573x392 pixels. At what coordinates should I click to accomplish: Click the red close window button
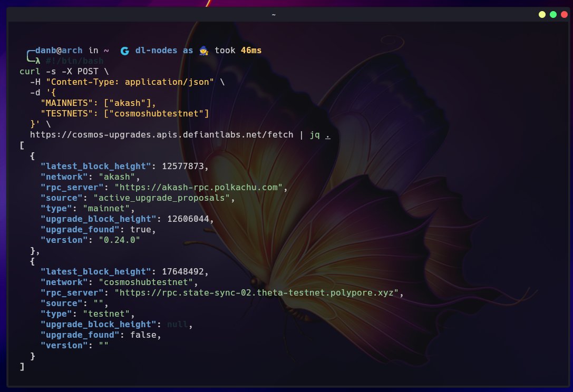pos(564,15)
